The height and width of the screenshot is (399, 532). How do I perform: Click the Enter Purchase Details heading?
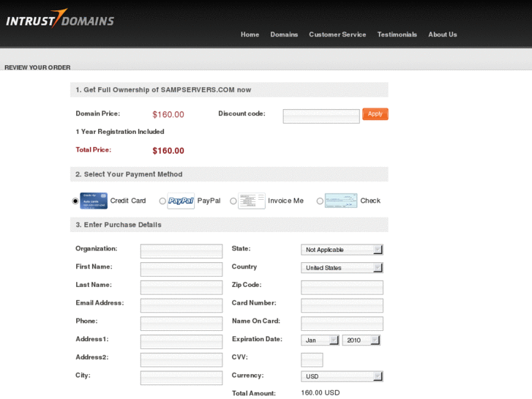pyautogui.click(x=119, y=225)
